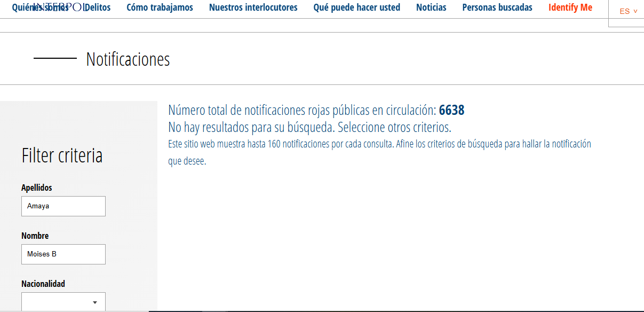Open the Quiénes somos menu
Screen dimensions: 644x312
pyautogui.click(x=40, y=8)
